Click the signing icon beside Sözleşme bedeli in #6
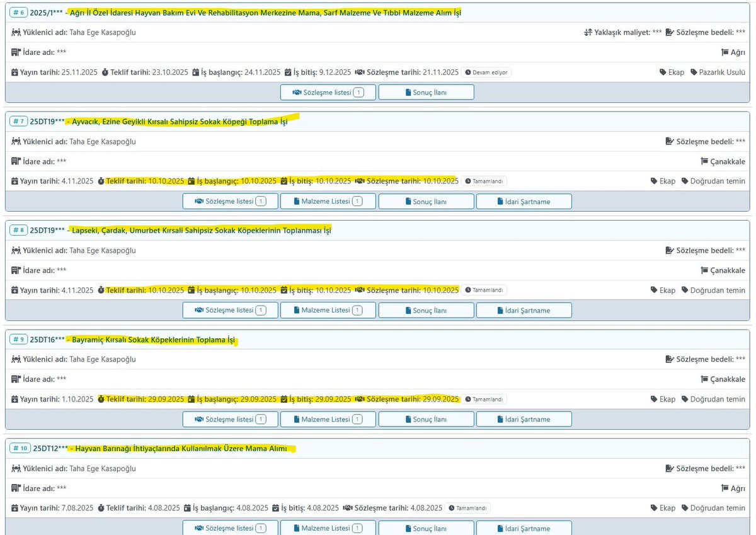Image resolution: width=756 pixels, height=535 pixels. point(670,32)
